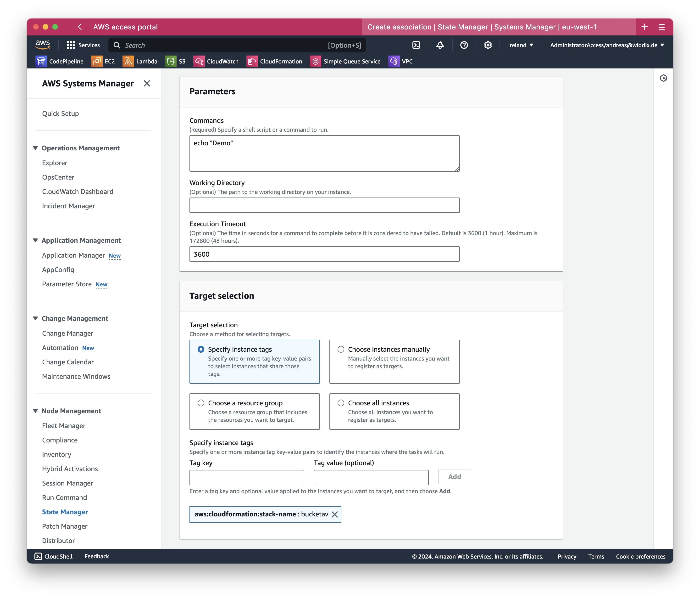The image size is (700, 599).
Task: Open the CloudFormation shortcut icon
Action: pos(252,61)
